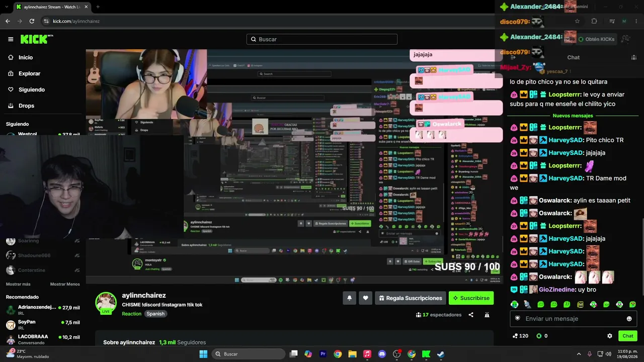The height and width of the screenshot is (362, 644).
Task: Open the clock and date in taskbar
Action: point(627,354)
